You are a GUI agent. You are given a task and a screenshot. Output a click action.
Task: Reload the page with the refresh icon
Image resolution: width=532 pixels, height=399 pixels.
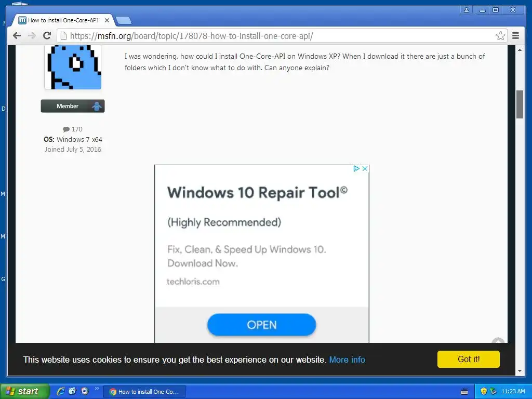[47, 36]
